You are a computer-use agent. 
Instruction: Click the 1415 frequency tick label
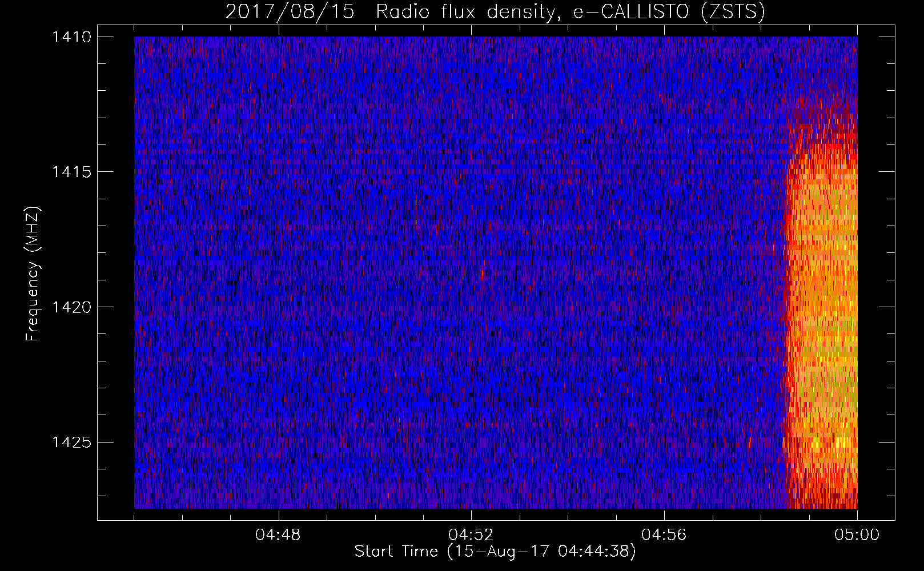pos(71,172)
